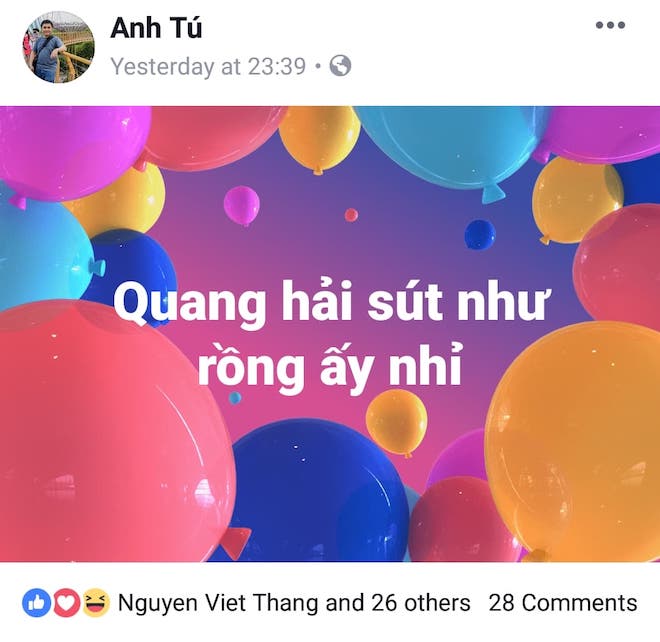Open Anh Tú's round profile picture

[x=59, y=47]
